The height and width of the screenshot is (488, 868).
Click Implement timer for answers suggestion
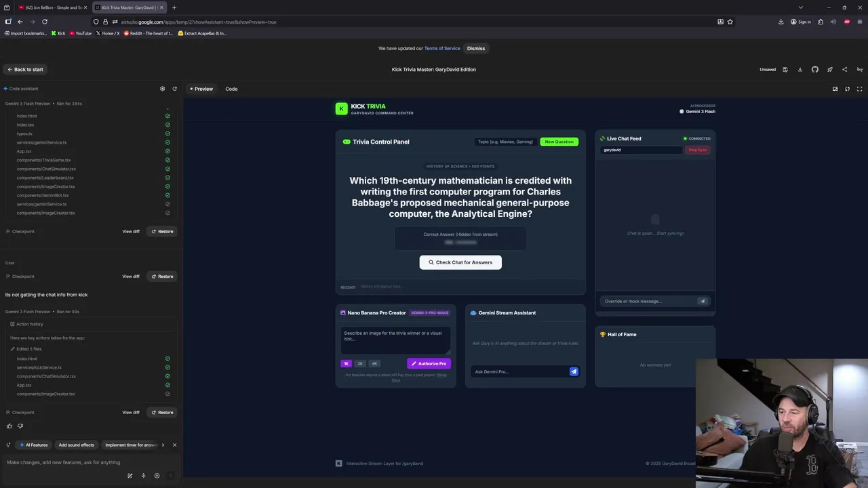[x=131, y=445]
